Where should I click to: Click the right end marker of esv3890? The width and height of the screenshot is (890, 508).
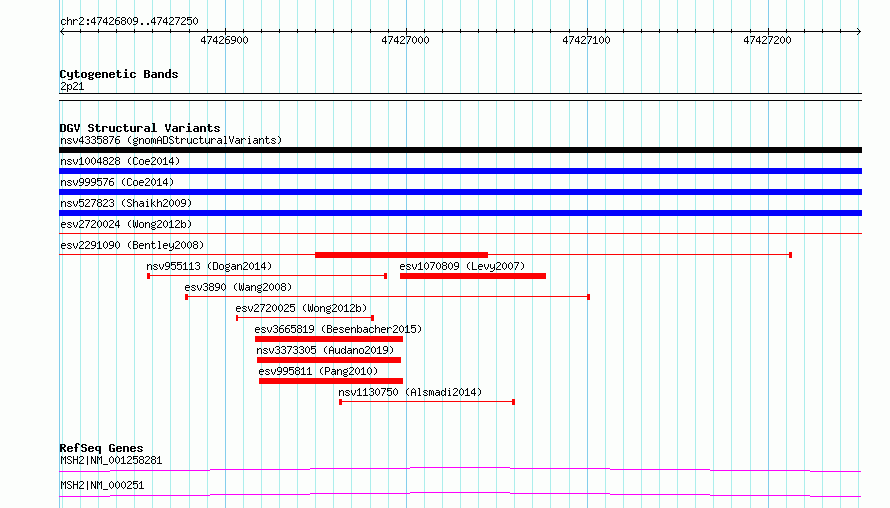tap(589, 297)
